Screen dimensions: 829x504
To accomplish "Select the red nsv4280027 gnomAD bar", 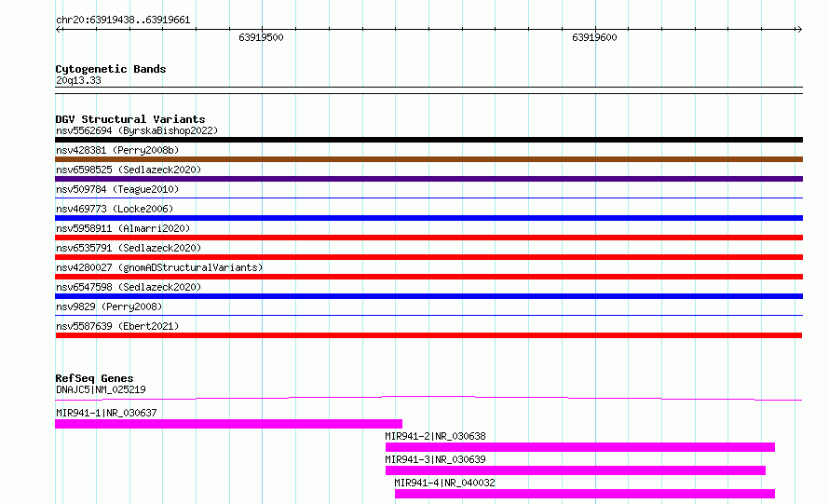I will tap(428, 277).
